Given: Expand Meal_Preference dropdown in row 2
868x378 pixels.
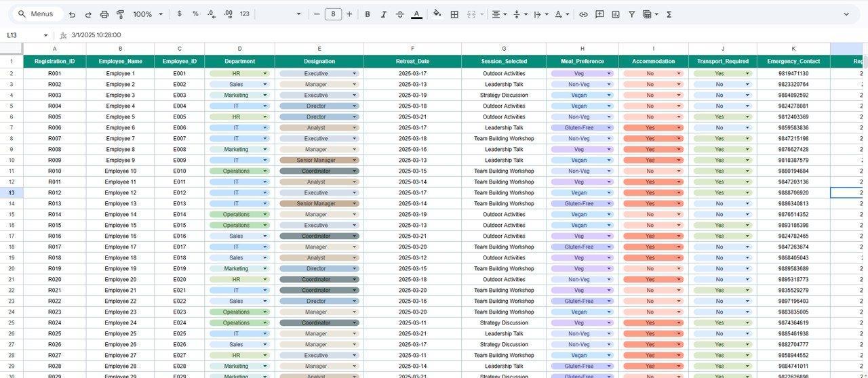Looking at the screenshot, I should coord(609,74).
